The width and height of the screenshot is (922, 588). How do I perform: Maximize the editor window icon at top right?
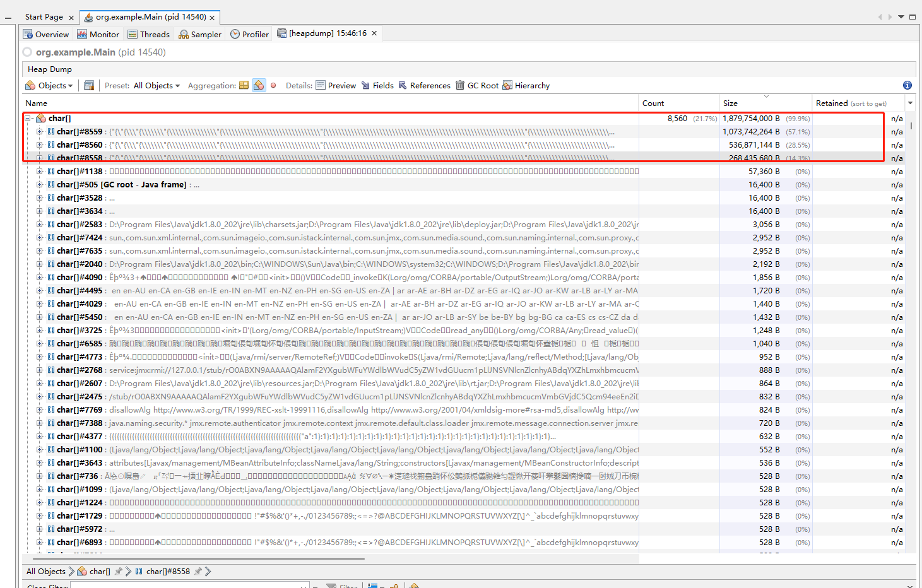coord(913,17)
